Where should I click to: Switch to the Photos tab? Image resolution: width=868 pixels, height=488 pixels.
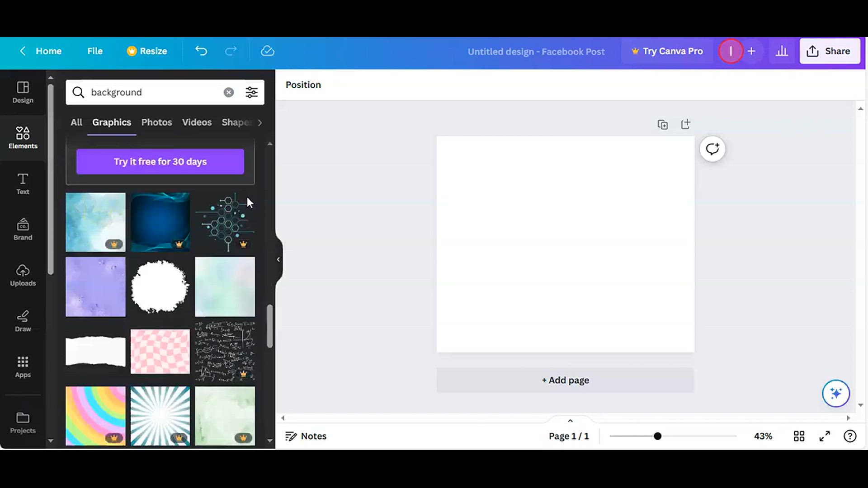tap(156, 122)
